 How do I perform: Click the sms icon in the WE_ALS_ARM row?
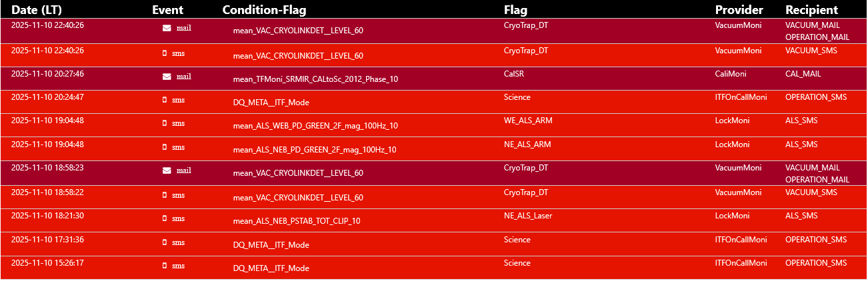pos(165,123)
